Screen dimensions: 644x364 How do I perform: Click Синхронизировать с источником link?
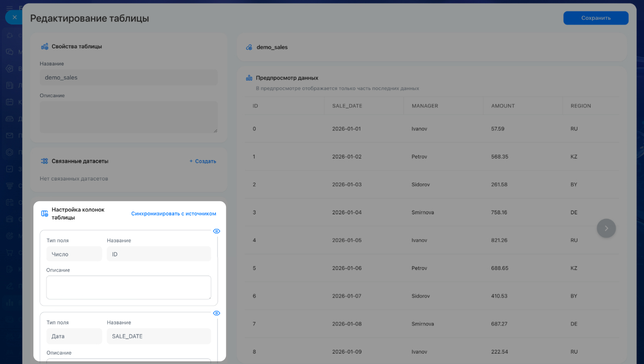point(173,214)
